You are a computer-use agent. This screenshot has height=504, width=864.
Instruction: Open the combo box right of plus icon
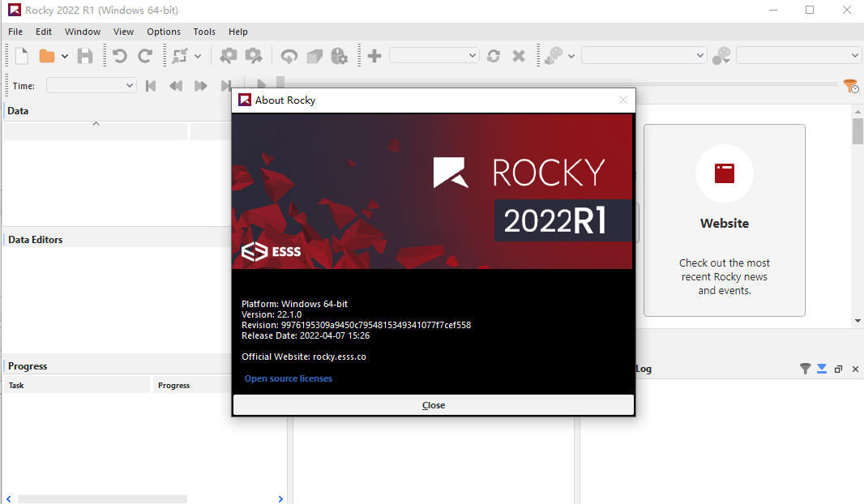click(434, 55)
